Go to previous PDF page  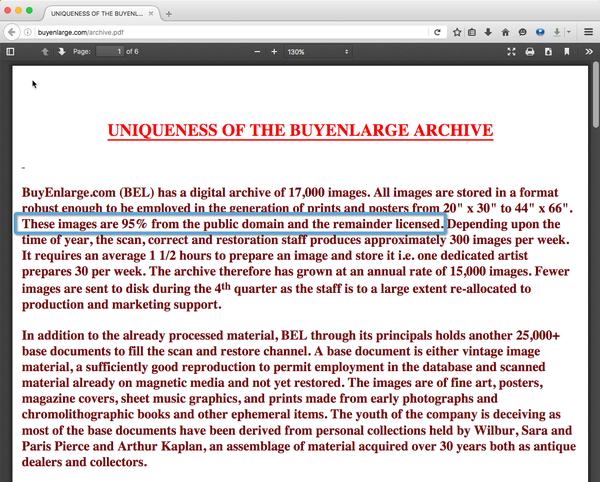point(45,52)
